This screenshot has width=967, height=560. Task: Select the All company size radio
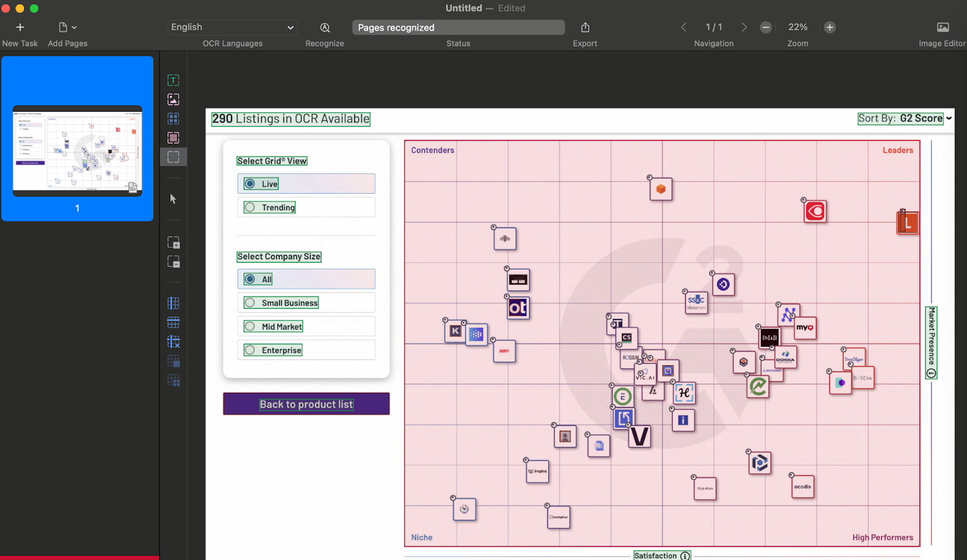tap(250, 279)
